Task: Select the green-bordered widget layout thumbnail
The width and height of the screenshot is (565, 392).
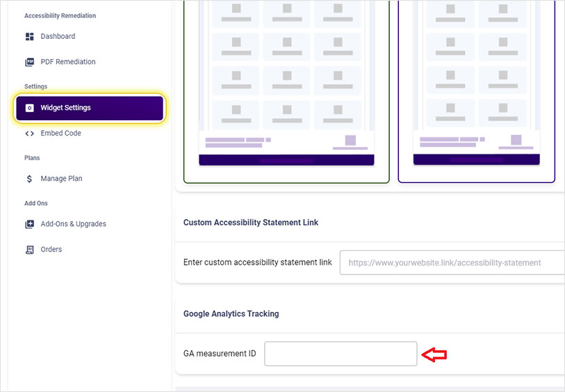Action: 286,92
